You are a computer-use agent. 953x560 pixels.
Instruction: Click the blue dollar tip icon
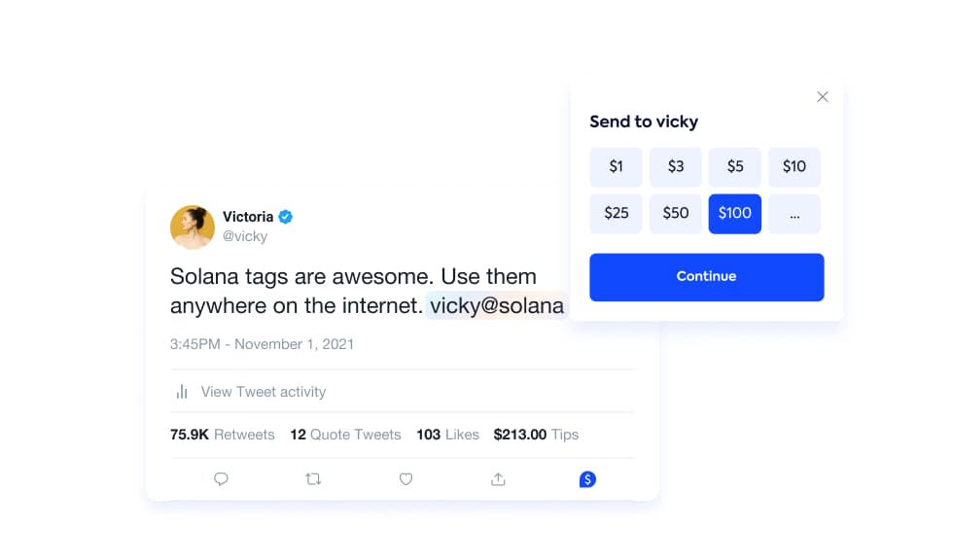(587, 479)
